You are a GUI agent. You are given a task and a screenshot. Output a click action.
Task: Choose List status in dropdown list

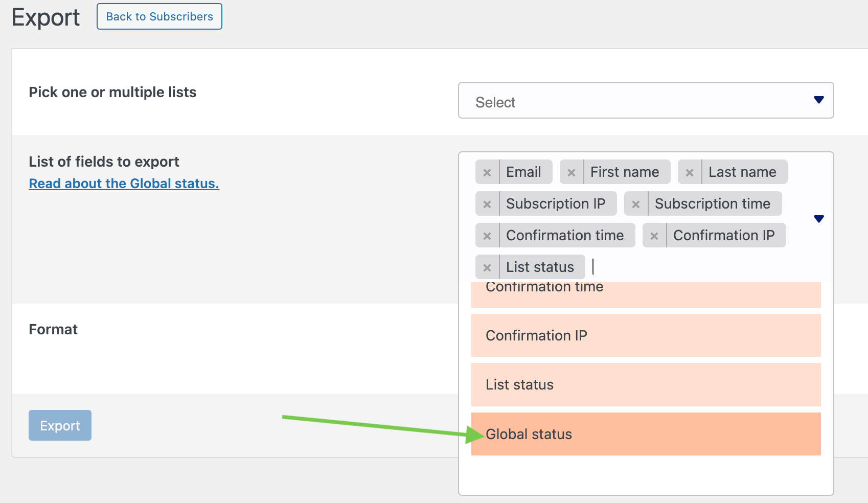646,385
